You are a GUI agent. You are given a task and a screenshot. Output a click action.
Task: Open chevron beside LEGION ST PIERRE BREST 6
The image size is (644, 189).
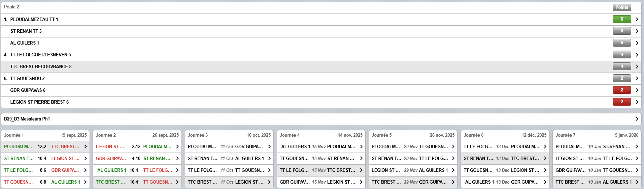[x=637, y=102]
